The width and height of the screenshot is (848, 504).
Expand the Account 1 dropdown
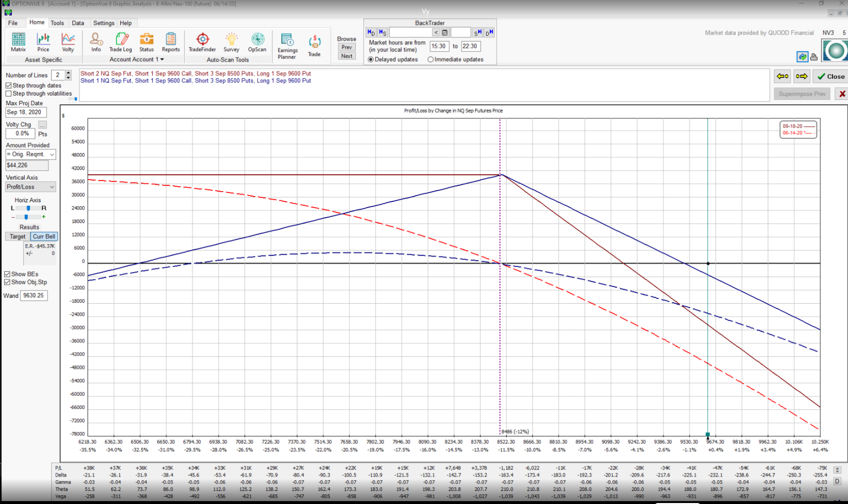tap(137, 59)
